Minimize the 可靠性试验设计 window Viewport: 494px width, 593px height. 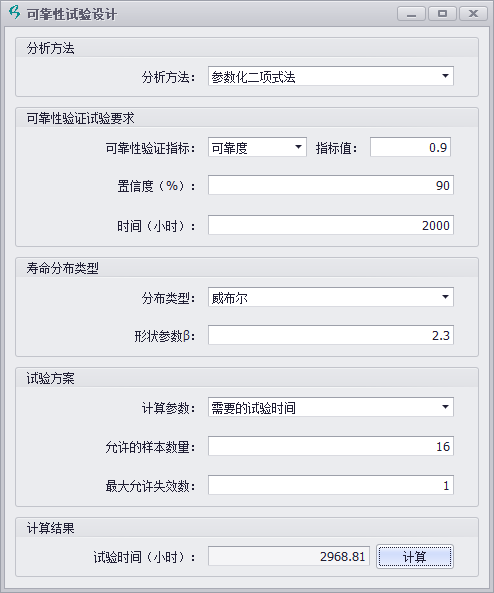coord(412,14)
